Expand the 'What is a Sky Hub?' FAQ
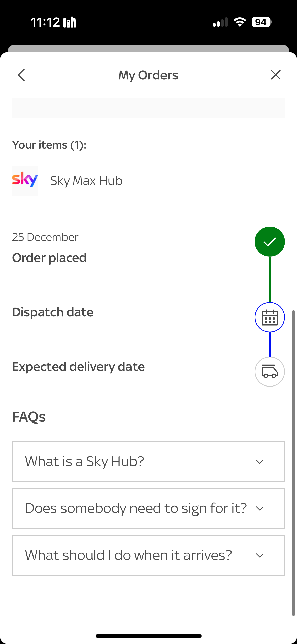 [x=148, y=462]
